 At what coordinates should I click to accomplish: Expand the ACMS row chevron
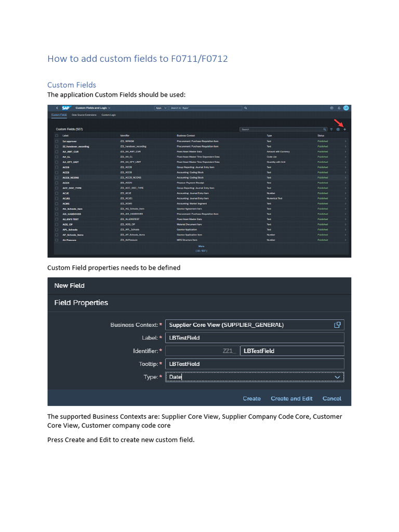click(x=345, y=204)
